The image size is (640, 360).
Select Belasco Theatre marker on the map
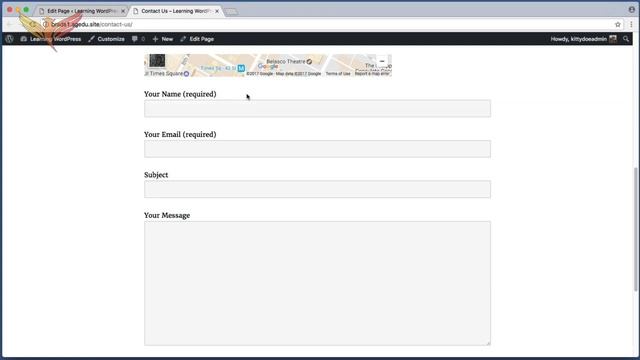(309, 62)
